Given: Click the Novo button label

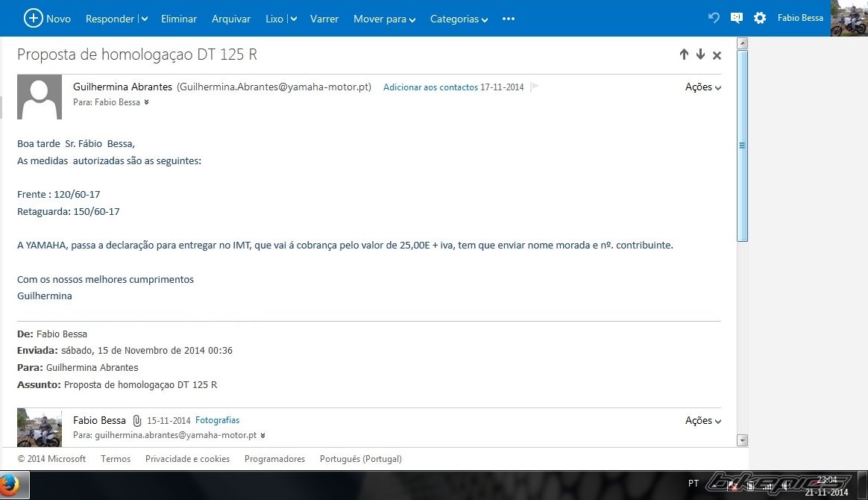Looking at the screenshot, I should click(x=58, y=19).
